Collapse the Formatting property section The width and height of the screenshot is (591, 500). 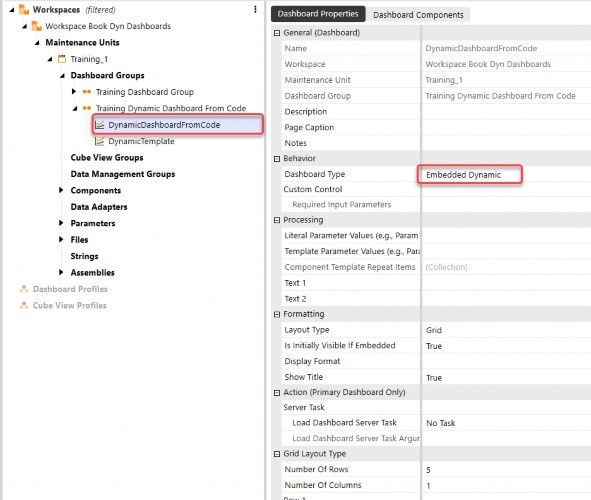pos(277,314)
